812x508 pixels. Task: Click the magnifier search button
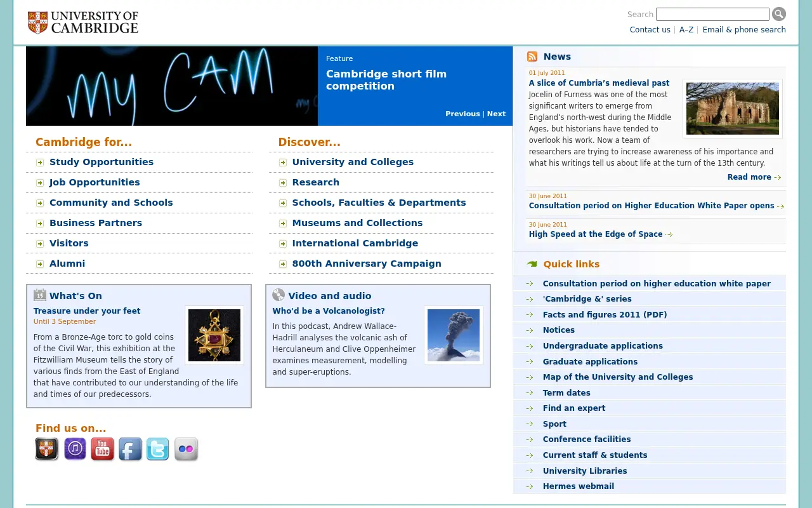(x=778, y=14)
